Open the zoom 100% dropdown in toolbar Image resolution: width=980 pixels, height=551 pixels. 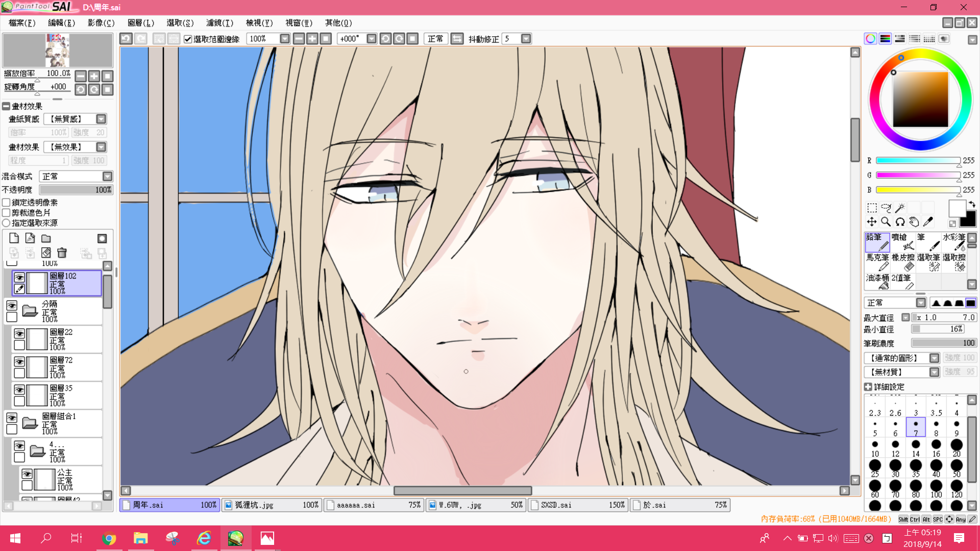(285, 39)
